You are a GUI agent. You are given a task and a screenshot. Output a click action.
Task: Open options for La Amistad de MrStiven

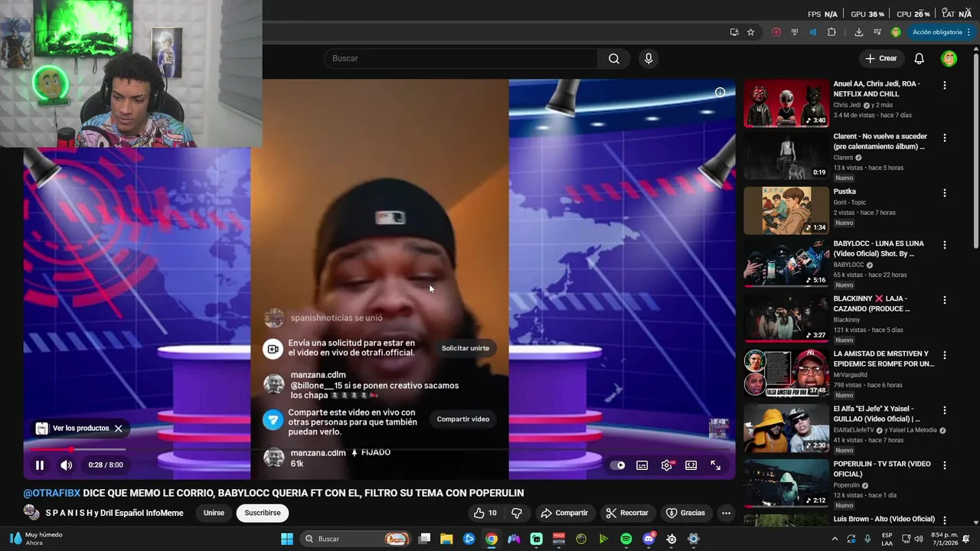point(945,356)
